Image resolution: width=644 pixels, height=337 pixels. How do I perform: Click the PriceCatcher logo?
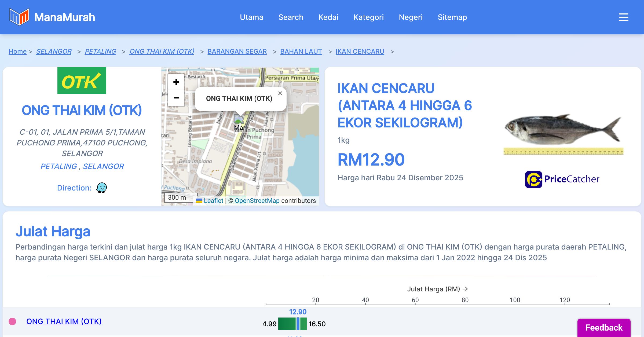pyautogui.click(x=562, y=179)
